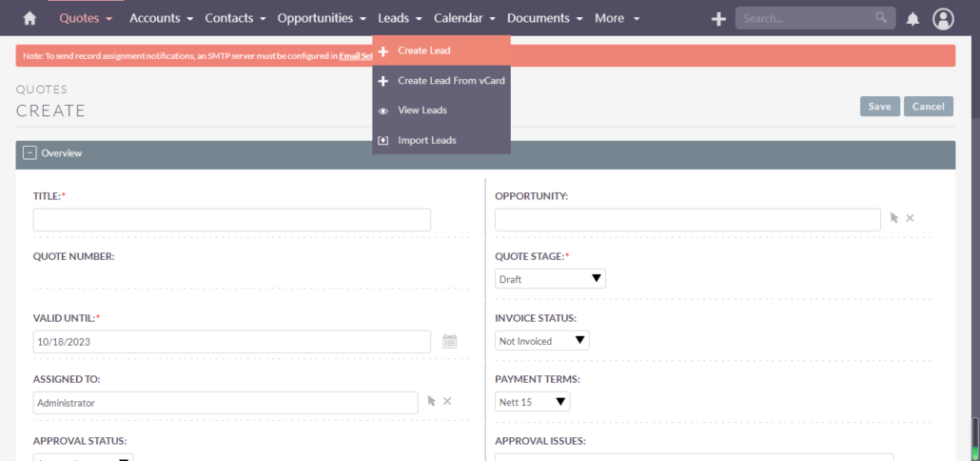Viewport: 980px width, 461px height.
Task: Open the Payment Terms dropdown
Action: 532,402
